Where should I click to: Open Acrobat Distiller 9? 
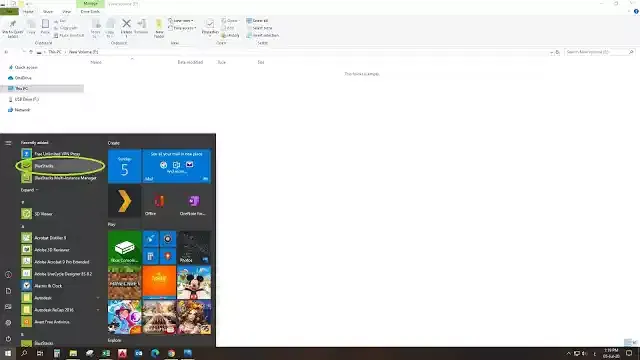pyautogui.click(x=61, y=238)
